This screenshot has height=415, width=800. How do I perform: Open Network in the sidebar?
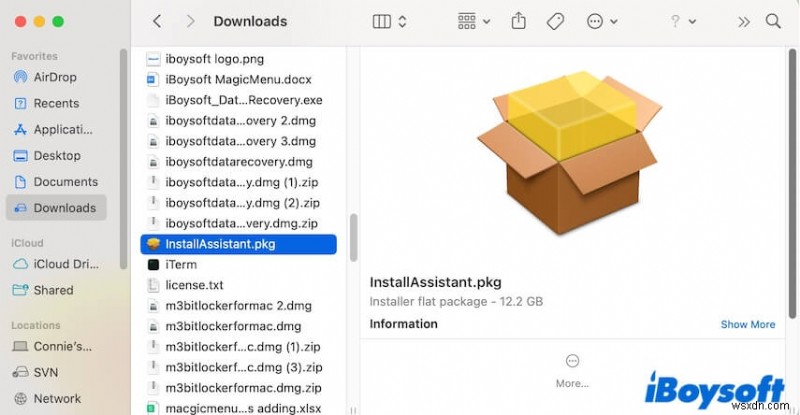(x=57, y=398)
